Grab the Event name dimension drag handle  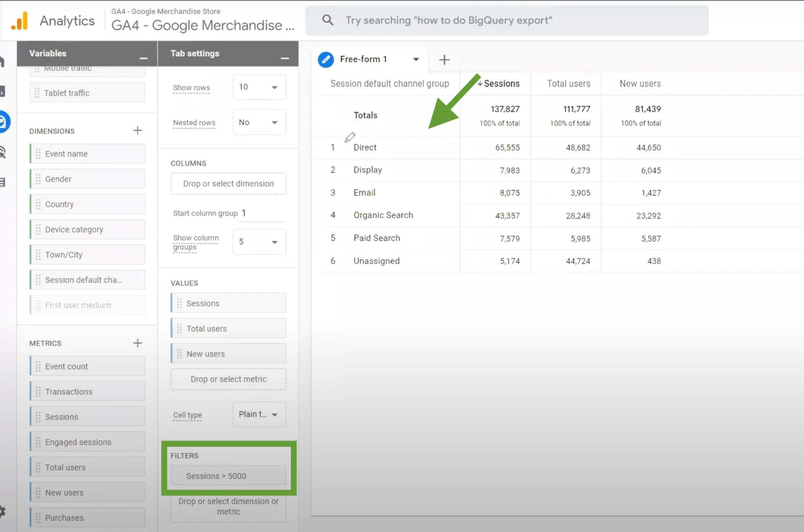tap(38, 154)
